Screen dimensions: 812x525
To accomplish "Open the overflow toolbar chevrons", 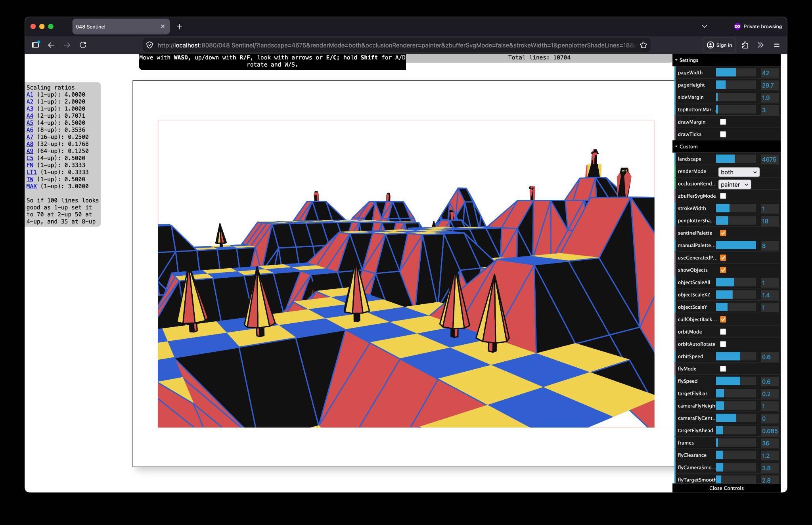I will coord(760,45).
